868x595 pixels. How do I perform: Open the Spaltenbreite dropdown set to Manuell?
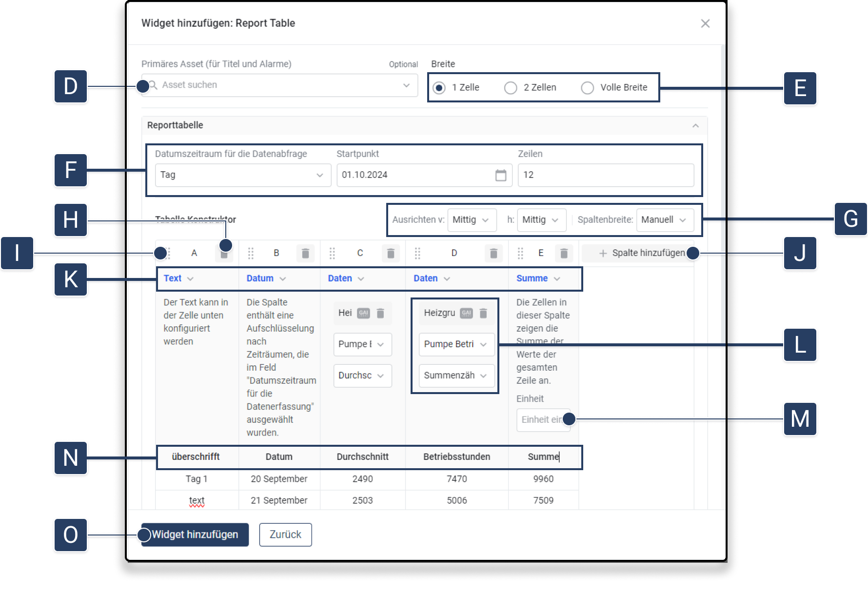(664, 220)
